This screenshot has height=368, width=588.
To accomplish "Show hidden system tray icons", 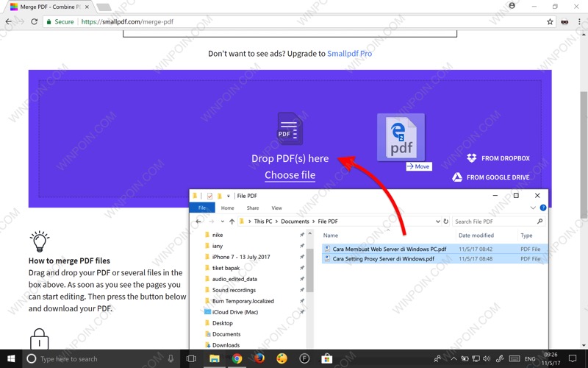I will click(453, 359).
